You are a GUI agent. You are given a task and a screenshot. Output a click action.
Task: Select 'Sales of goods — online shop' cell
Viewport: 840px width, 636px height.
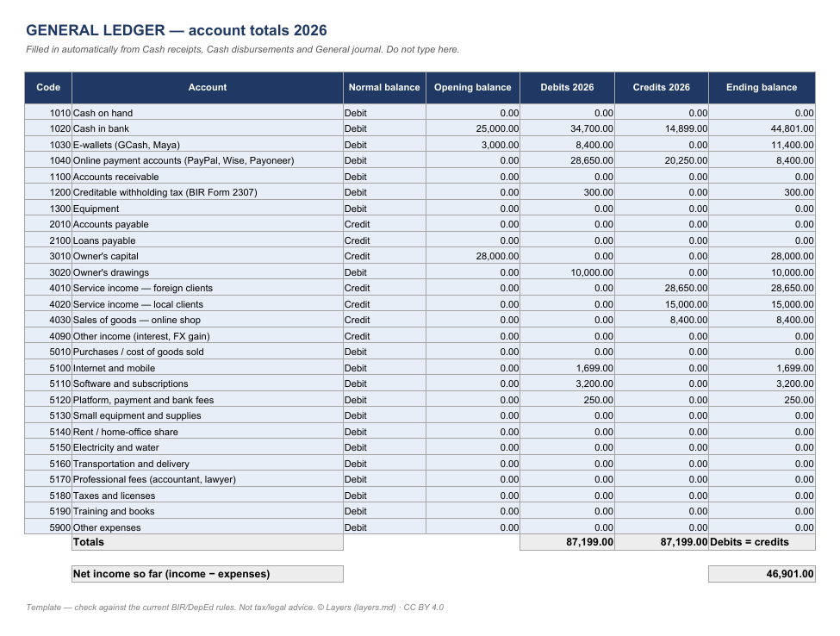click(x=208, y=320)
